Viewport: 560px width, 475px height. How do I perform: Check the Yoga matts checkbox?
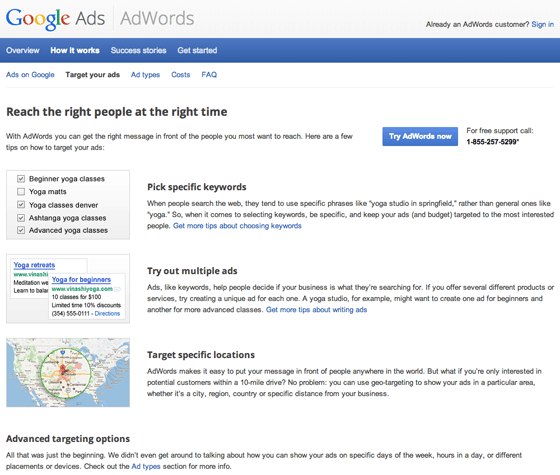point(21,192)
